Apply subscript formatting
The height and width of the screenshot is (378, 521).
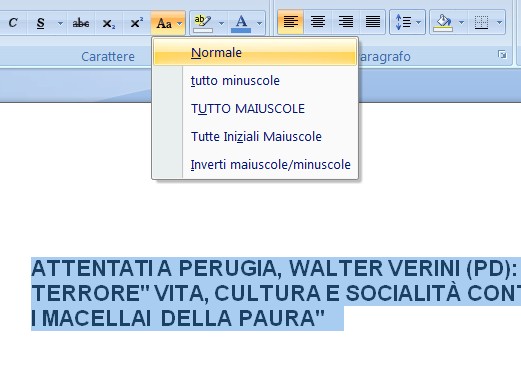click(109, 23)
